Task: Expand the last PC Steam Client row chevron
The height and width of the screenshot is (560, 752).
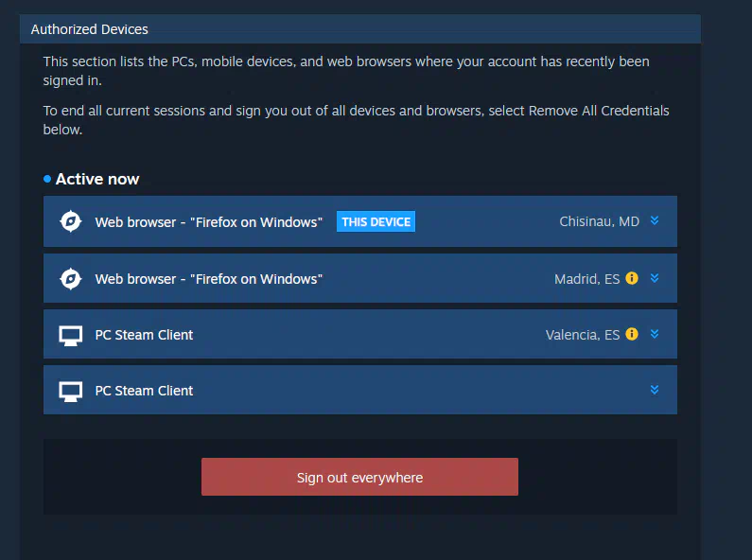Action: tap(655, 390)
